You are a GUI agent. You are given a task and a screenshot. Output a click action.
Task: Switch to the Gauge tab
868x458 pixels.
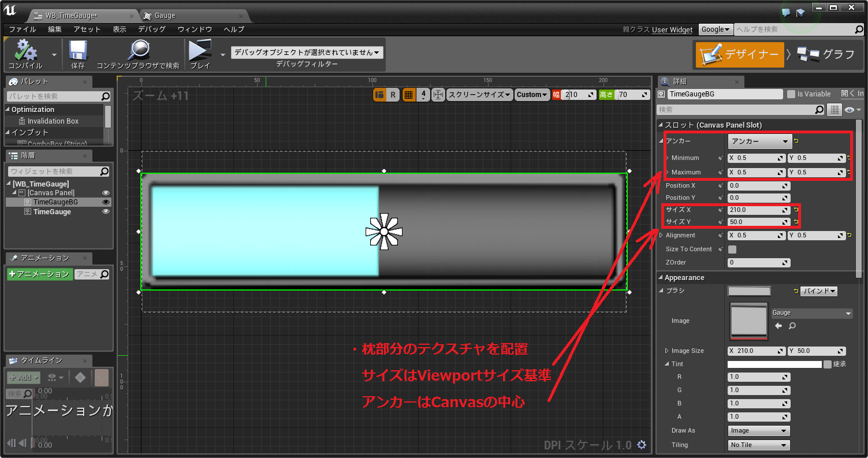(x=193, y=16)
